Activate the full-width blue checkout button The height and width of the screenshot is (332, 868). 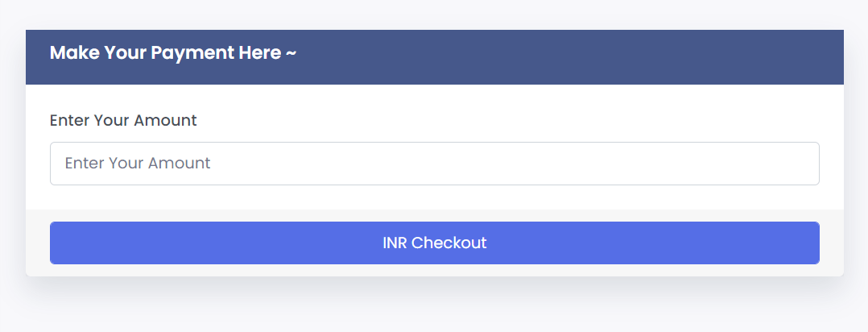coord(435,243)
